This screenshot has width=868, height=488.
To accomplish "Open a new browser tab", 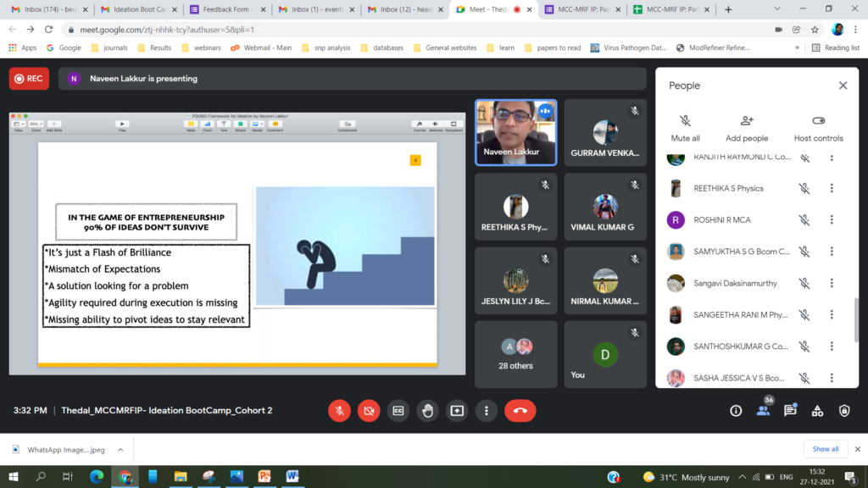I will pyautogui.click(x=728, y=9).
